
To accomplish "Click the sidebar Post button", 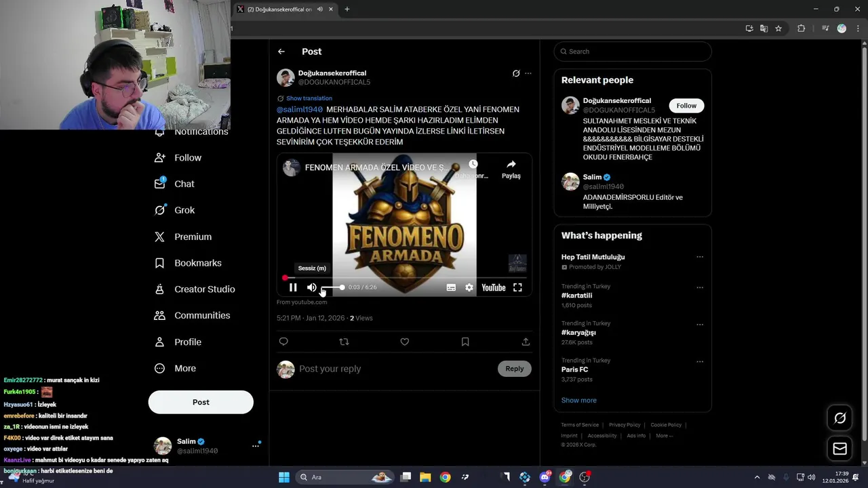I will (201, 402).
